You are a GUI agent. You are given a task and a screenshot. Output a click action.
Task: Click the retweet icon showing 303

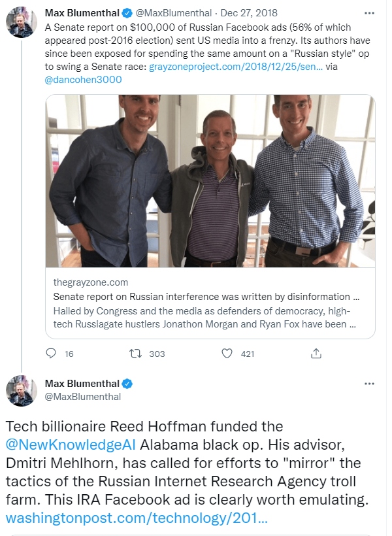137,354
